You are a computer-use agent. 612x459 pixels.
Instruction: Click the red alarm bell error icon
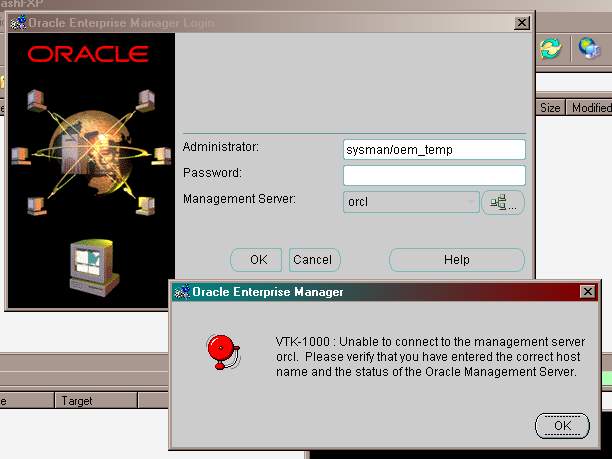[x=223, y=352]
